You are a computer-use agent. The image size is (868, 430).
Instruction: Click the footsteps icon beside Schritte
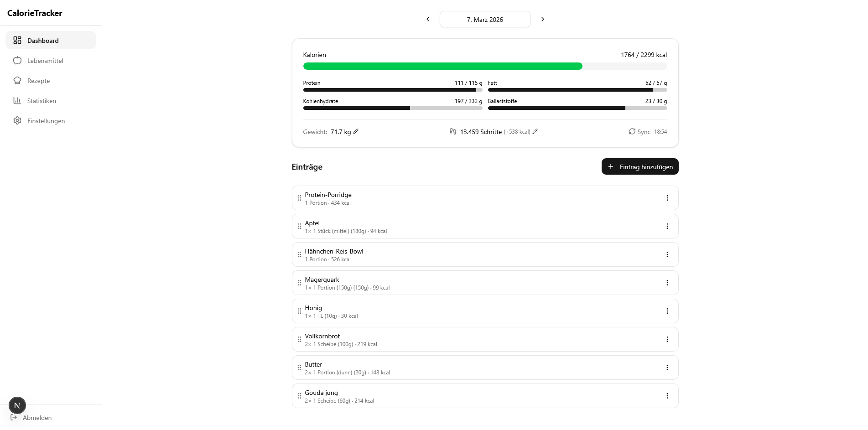point(452,131)
